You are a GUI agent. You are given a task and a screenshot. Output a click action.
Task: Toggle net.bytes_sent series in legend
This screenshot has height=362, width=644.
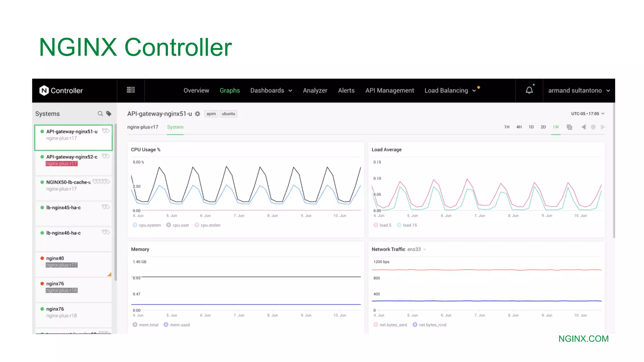point(390,325)
